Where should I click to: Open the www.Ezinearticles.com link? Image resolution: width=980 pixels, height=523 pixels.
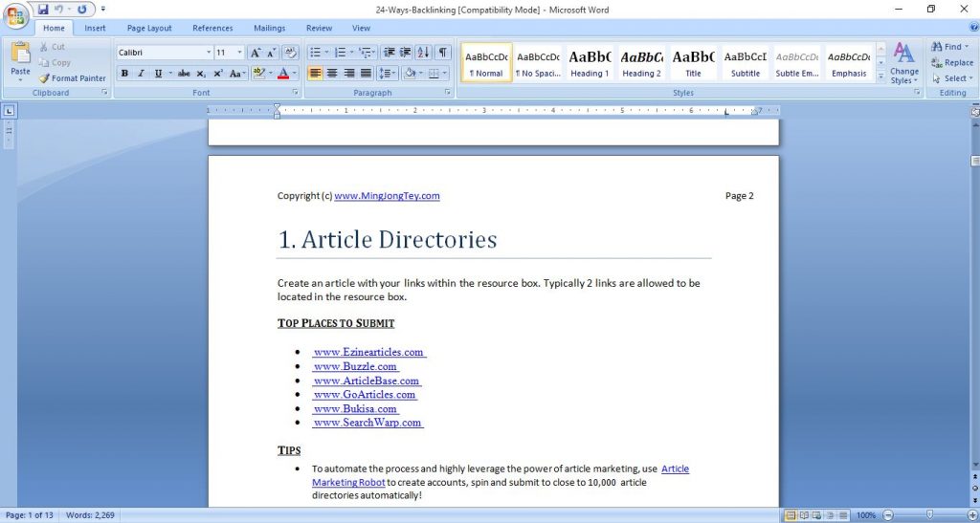point(368,352)
